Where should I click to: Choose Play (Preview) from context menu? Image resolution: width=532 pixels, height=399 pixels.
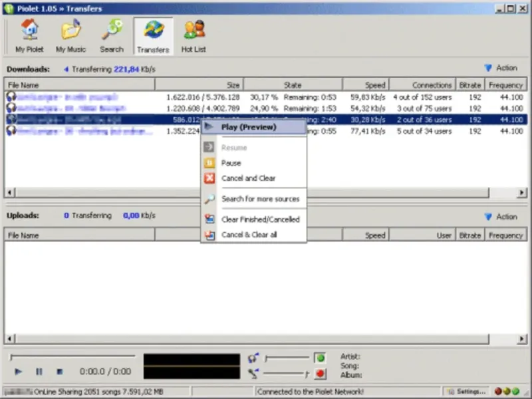[254, 127]
